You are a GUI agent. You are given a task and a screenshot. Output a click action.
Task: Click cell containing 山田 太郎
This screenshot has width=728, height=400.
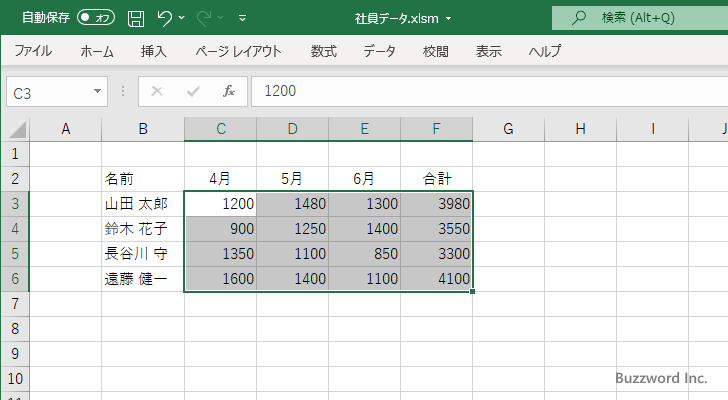[x=142, y=203]
